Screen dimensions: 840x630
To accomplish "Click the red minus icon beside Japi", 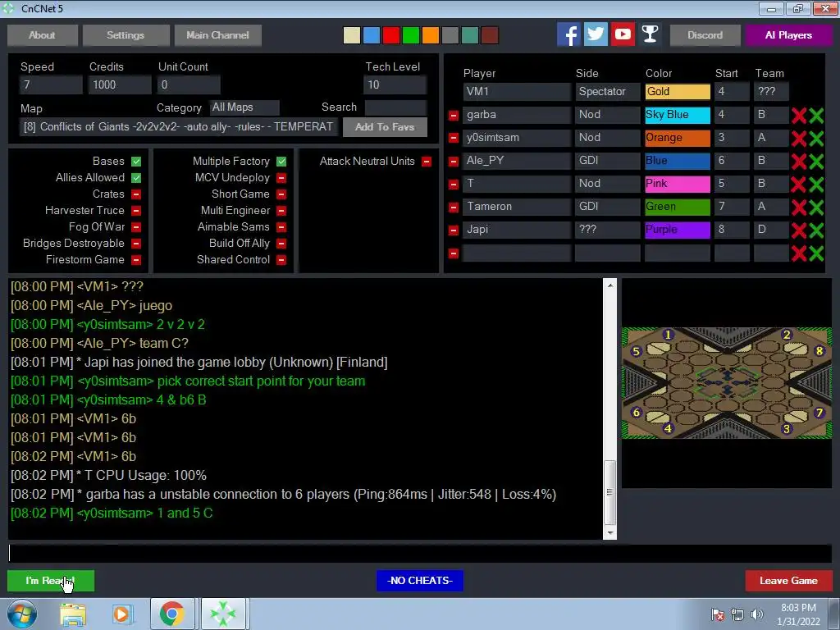I will 453,231.
